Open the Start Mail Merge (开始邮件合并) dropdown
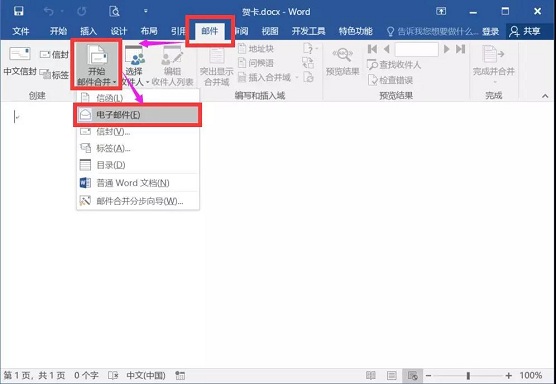Image resolution: width=556 pixels, height=384 pixels. coord(97,64)
